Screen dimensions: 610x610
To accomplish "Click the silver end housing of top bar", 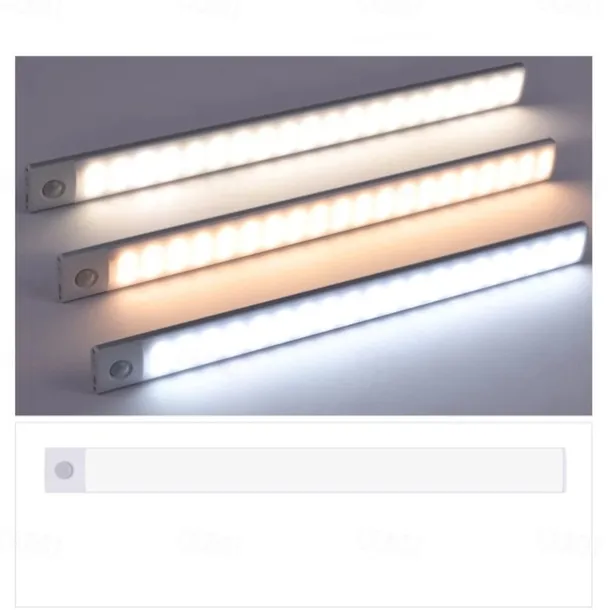I will (x=51, y=188).
